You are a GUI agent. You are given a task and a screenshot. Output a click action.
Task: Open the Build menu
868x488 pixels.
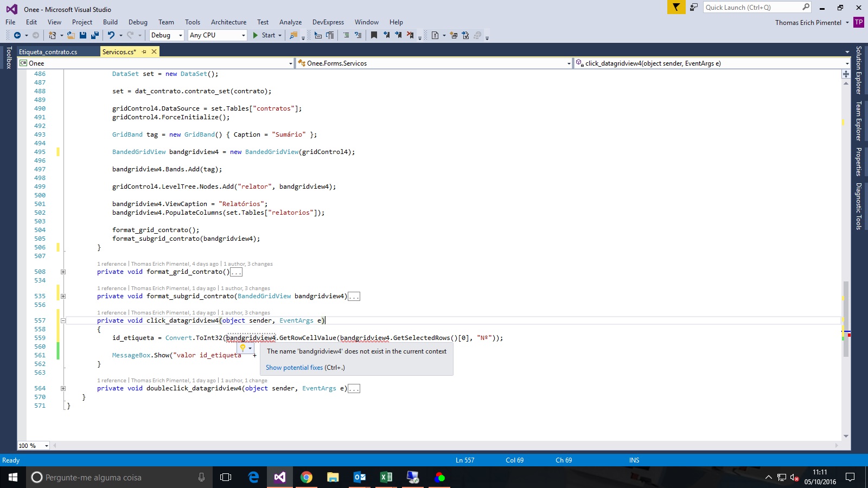(x=110, y=22)
